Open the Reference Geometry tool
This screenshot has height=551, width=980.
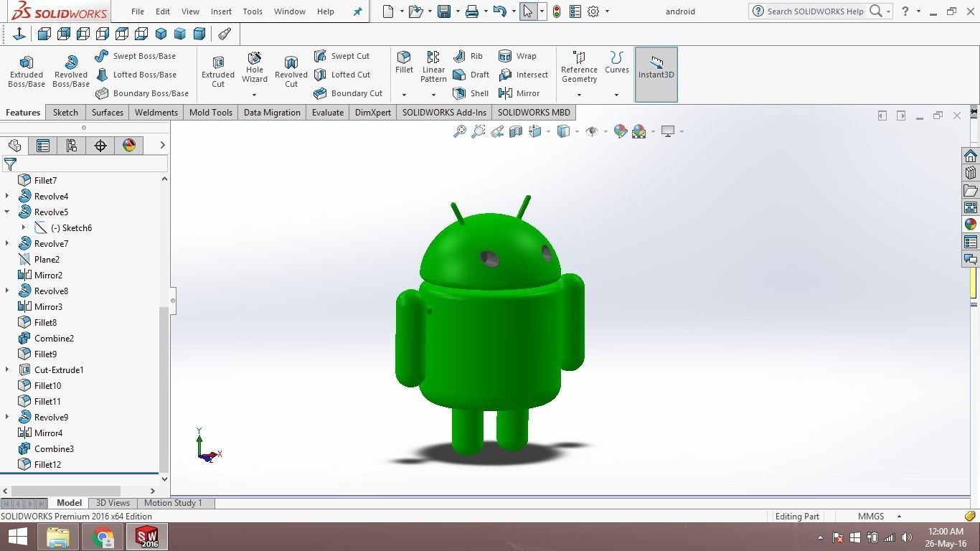(579, 67)
